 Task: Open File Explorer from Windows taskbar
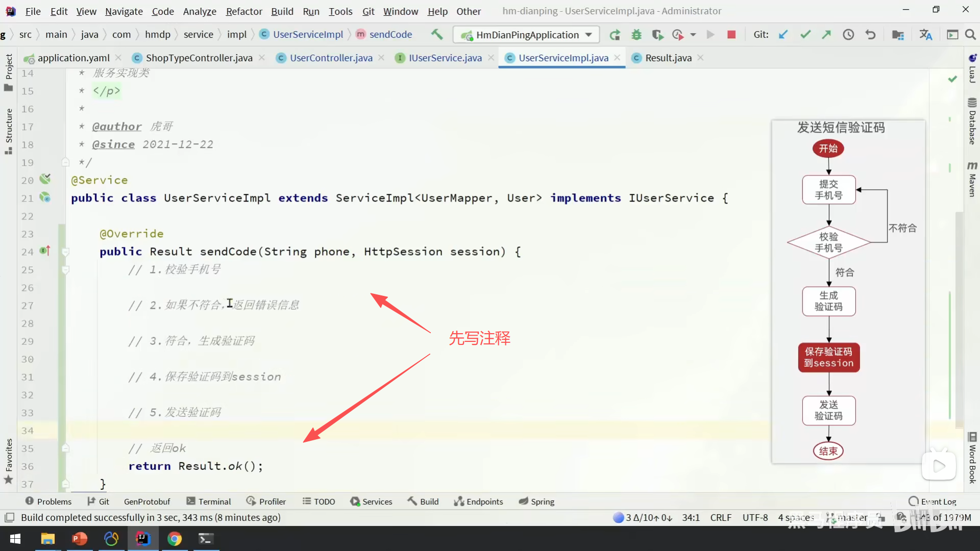47,539
